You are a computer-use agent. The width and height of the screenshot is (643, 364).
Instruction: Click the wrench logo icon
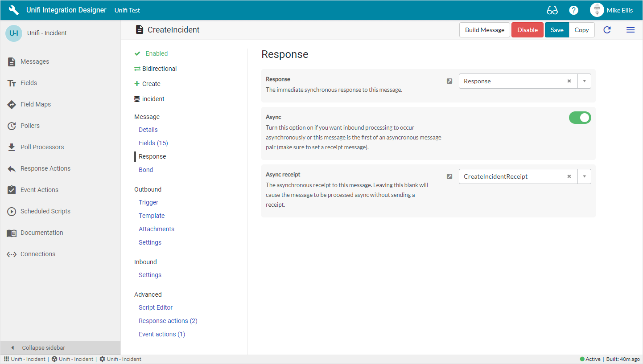14,10
